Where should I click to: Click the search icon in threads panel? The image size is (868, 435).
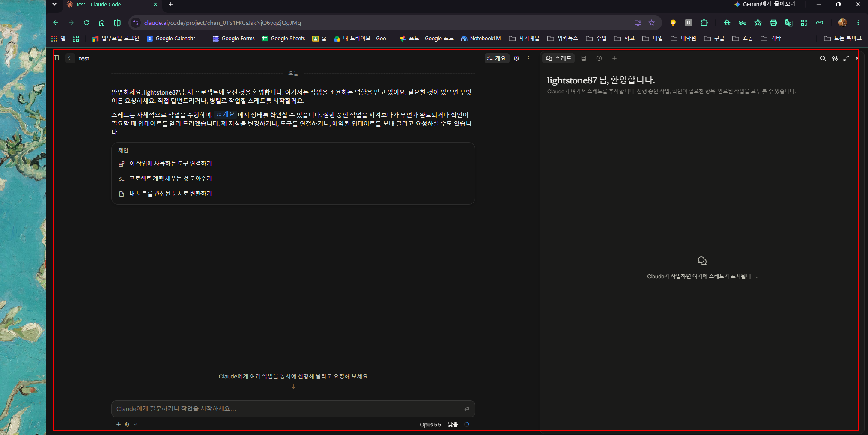(x=823, y=58)
